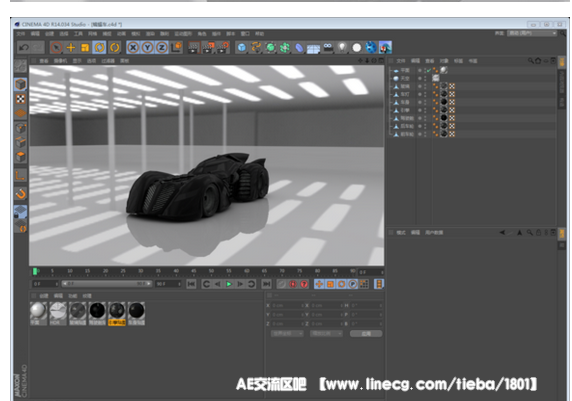
Task: Click the green playhead at frame 0
Action: pyautogui.click(x=35, y=271)
